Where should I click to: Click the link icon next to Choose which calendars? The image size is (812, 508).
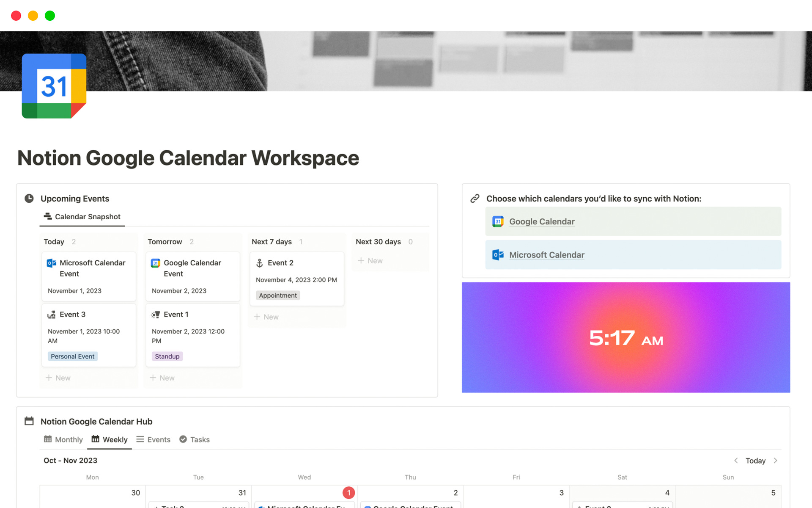[476, 199]
